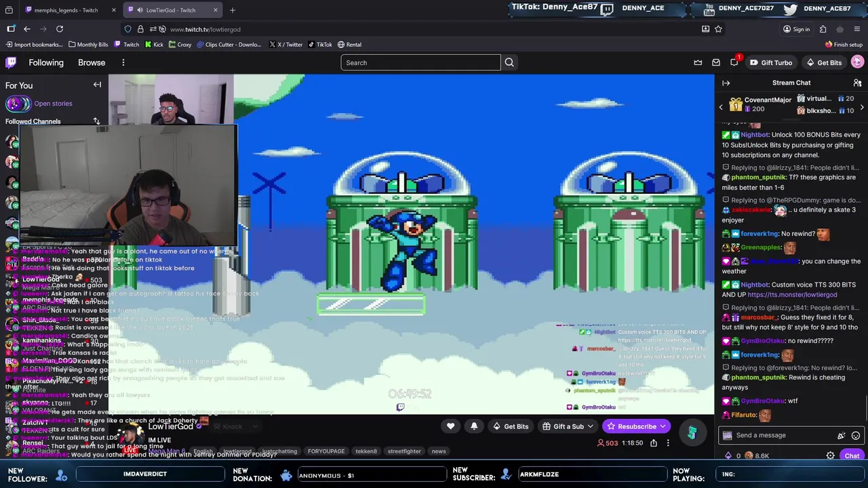This screenshot has height=488, width=868.
Task: Show previous gift leaderboard entry
Action: click(x=721, y=107)
